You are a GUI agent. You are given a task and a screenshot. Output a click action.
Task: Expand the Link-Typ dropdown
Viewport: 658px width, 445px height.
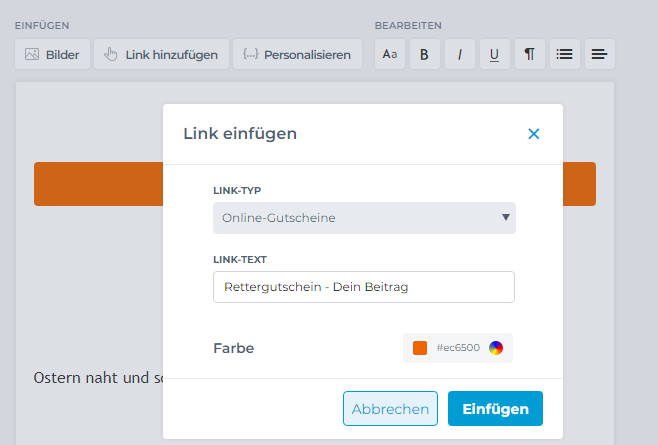(x=364, y=217)
